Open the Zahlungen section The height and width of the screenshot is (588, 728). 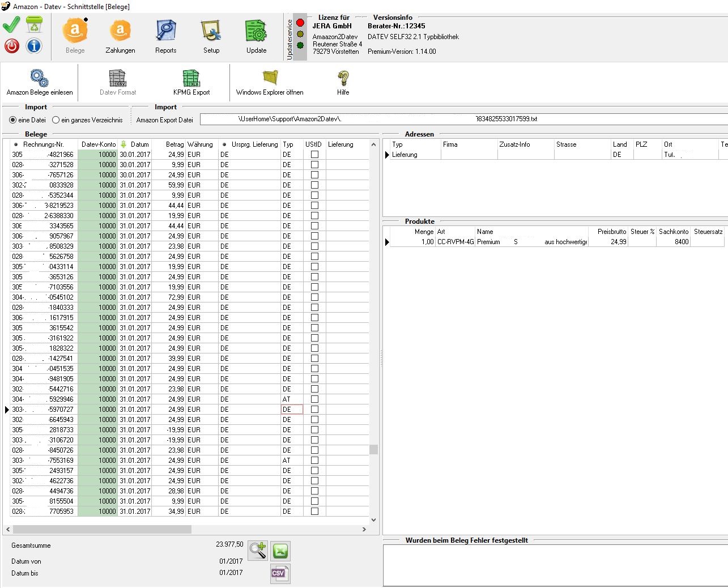click(120, 36)
